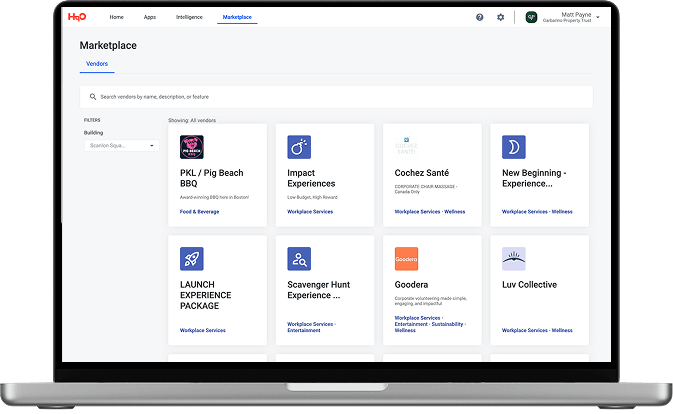Viewport: 673px width, 414px height.
Task: Open Cochez Santé vendor title
Action: (421, 173)
